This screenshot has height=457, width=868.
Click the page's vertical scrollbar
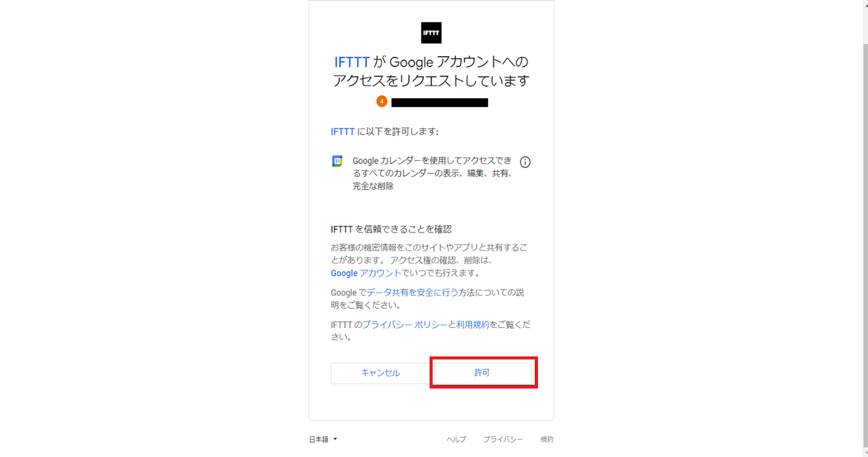(865, 246)
